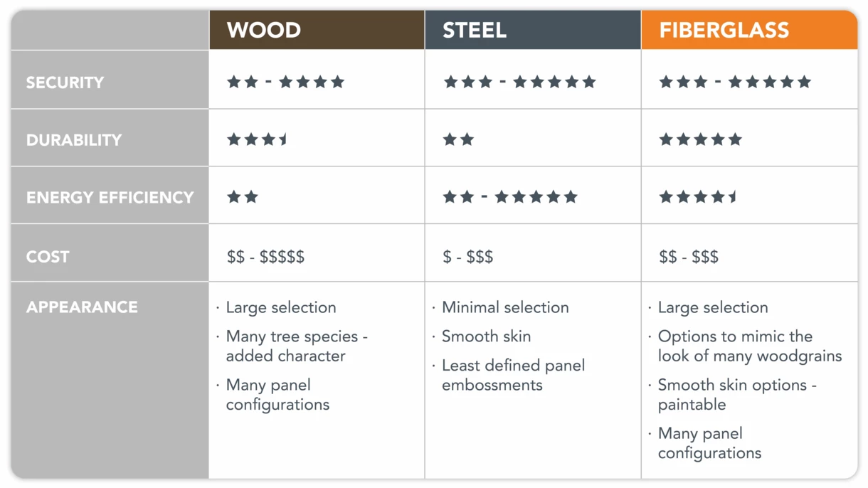Viewport: 868px width, 488px height.
Task: Click 'Smooth skin options - paintable' text
Action: click(x=737, y=395)
